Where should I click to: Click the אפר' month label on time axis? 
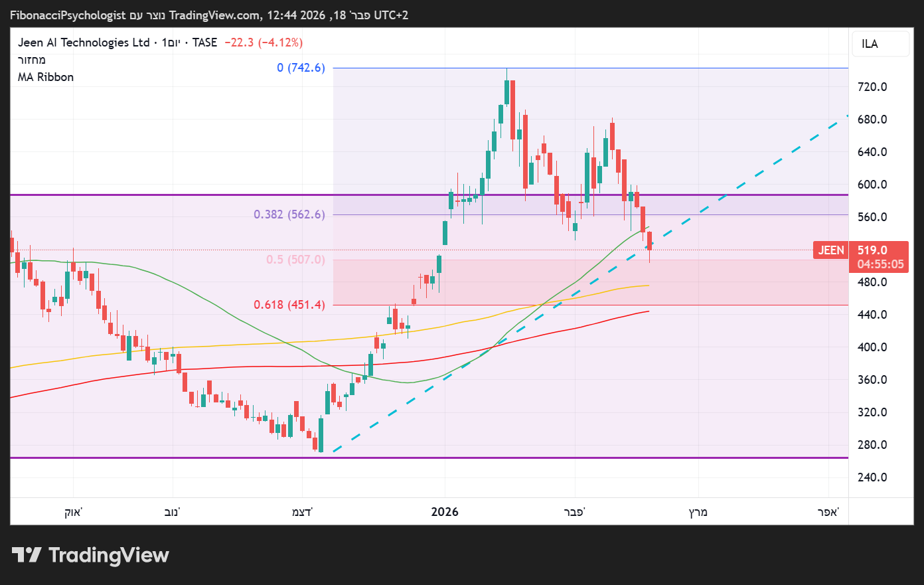tap(828, 512)
